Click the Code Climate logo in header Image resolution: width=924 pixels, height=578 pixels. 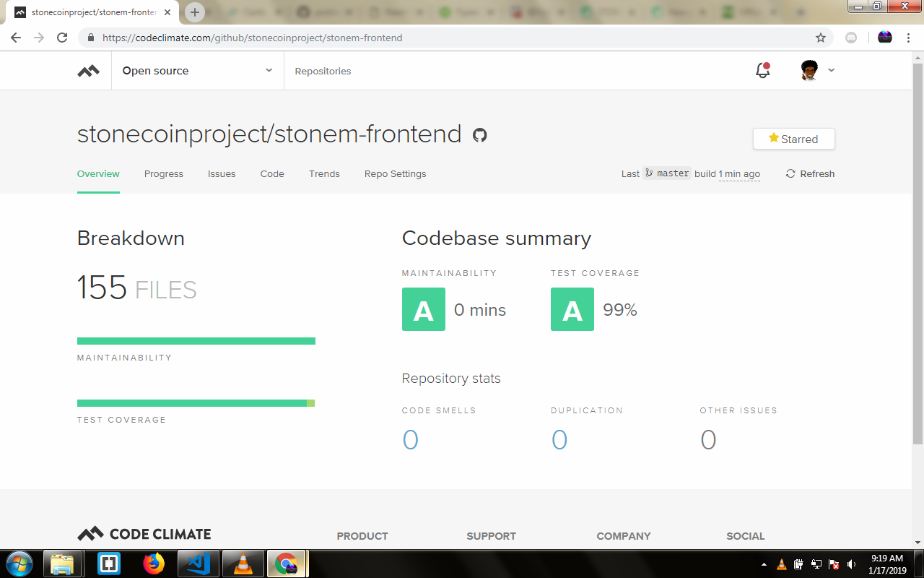coord(89,71)
